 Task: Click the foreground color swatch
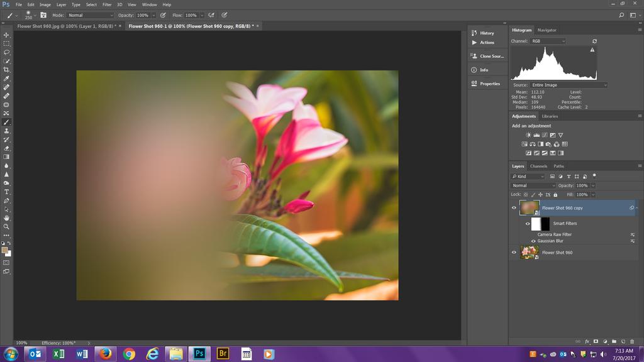point(5,250)
